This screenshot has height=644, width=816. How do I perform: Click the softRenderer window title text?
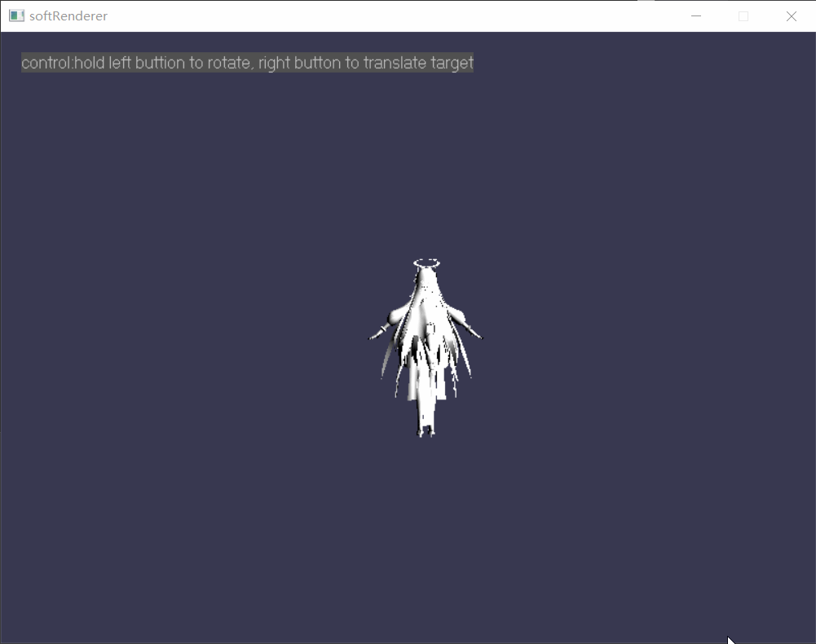coord(68,16)
